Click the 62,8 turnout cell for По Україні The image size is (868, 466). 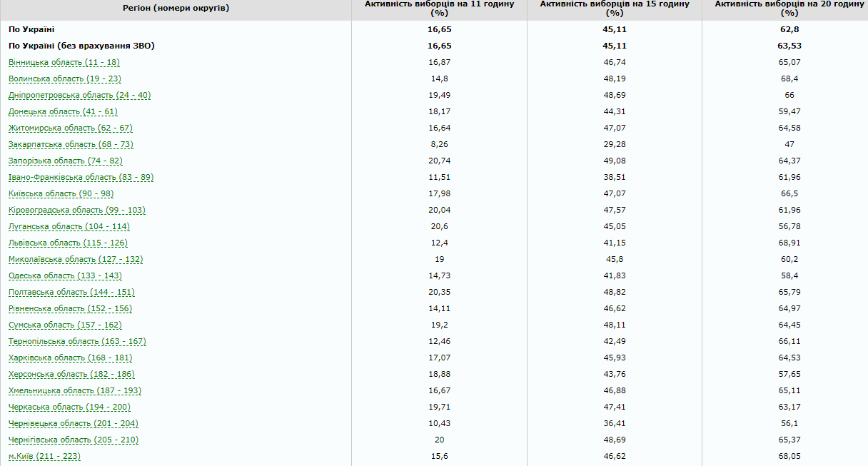[x=789, y=29]
